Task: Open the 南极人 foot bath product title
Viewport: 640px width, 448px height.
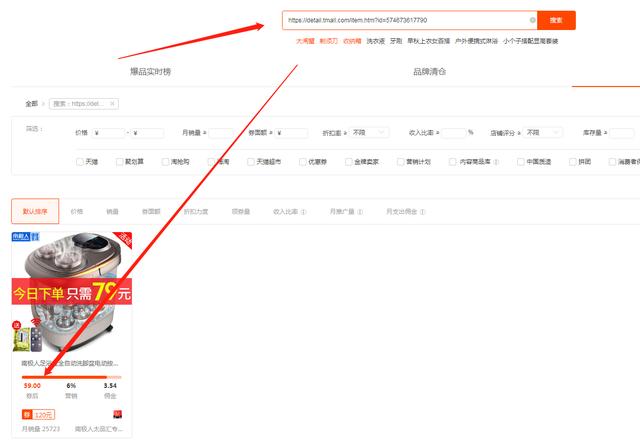Action: coord(70,363)
